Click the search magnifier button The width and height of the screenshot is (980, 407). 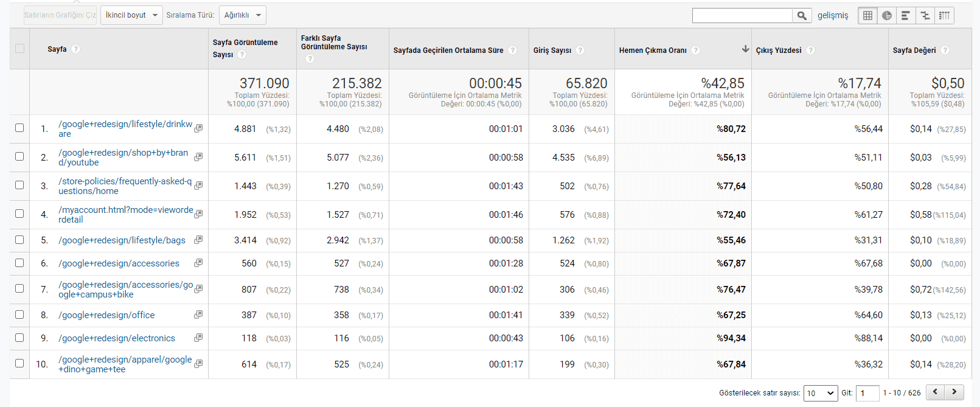pyautogui.click(x=802, y=15)
